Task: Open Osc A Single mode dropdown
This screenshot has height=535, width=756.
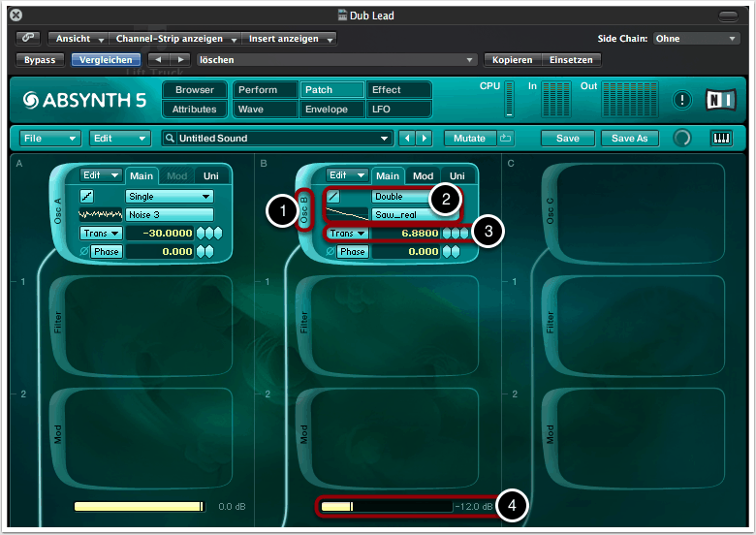Action: pos(169,196)
